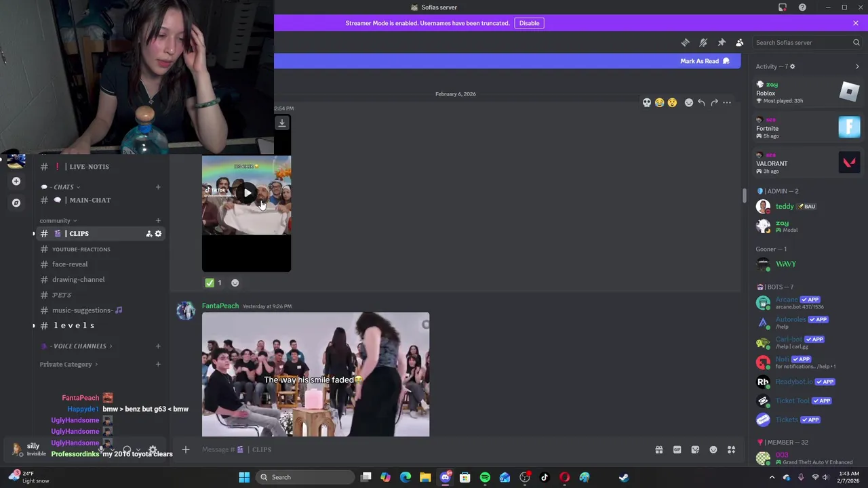
Task: Open Windows Start menu
Action: pyautogui.click(x=244, y=477)
